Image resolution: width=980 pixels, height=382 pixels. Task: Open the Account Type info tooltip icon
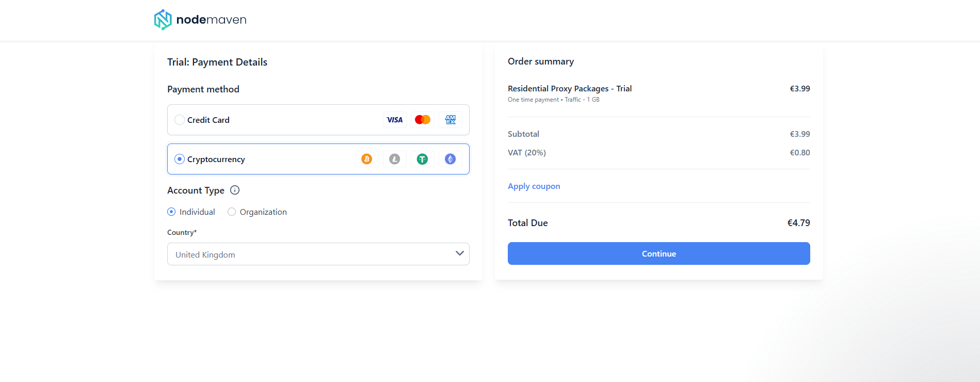point(235,190)
